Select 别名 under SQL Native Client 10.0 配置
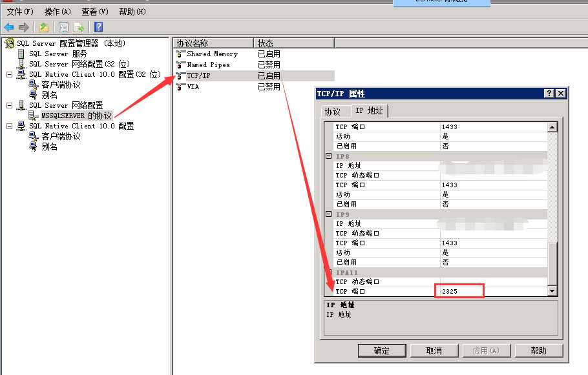 tap(50, 147)
